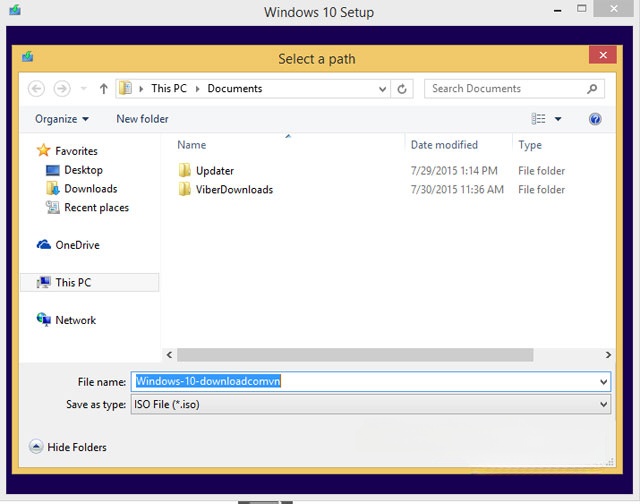Viewport: 640px width, 504px height.
Task: Expand the arrow before This PC in path
Action: click(141, 89)
